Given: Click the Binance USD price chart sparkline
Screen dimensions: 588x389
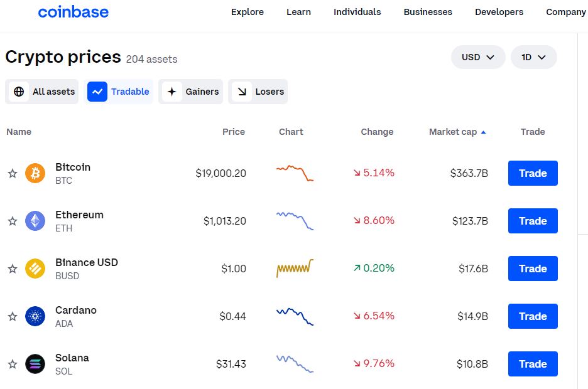Looking at the screenshot, I should pos(295,268).
